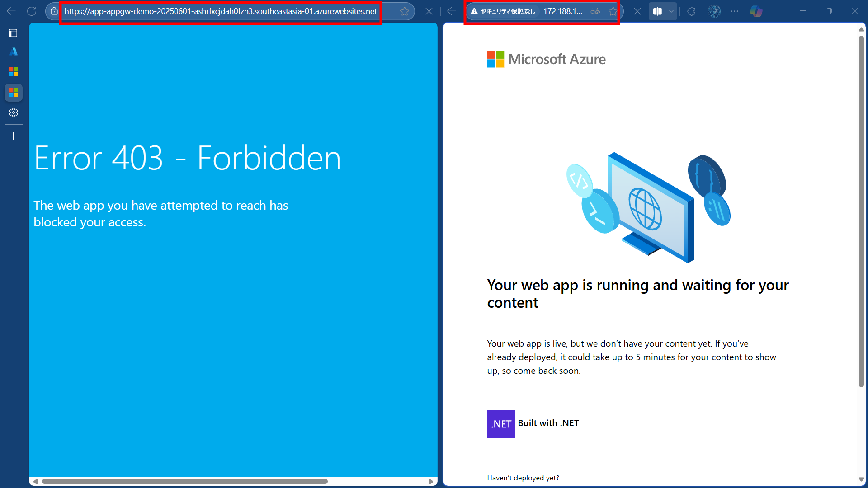Click the Microsoft Azure logo
Viewport: 868px width, 488px height.
[x=546, y=59]
